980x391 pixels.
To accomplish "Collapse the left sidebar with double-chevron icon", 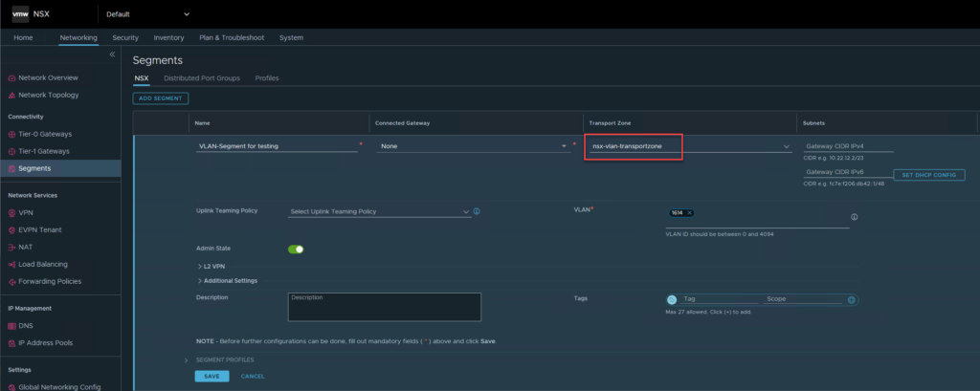I will [112, 54].
